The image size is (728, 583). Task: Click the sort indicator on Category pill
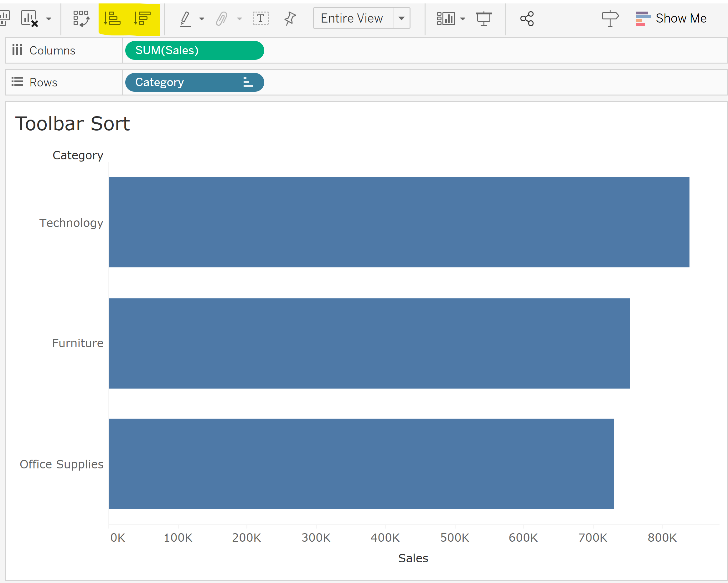click(x=248, y=82)
